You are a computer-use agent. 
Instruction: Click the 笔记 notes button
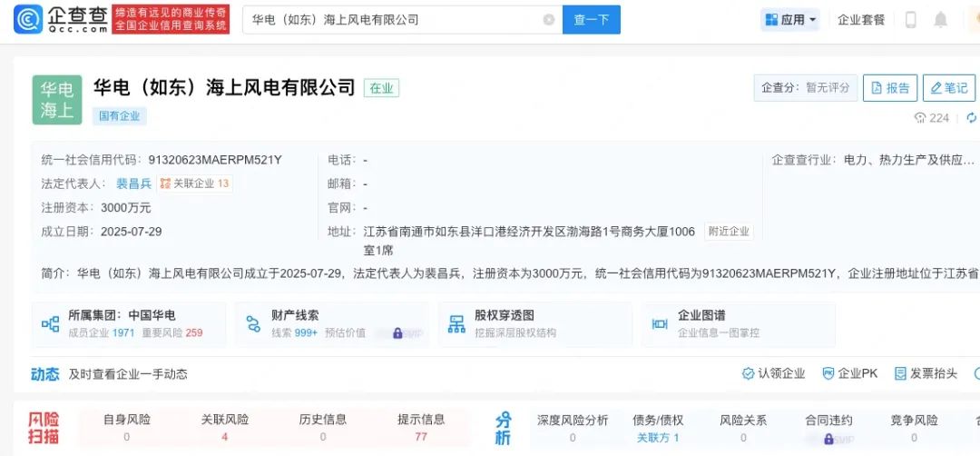point(948,88)
